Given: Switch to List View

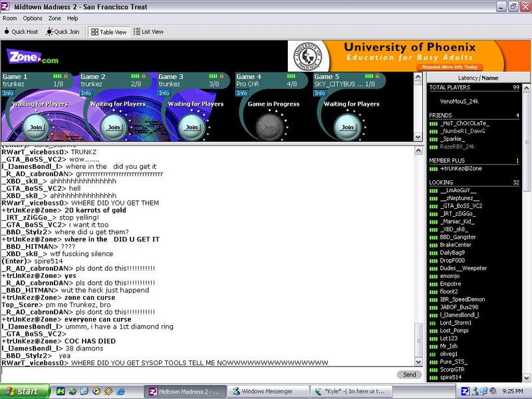Looking at the screenshot, I should 148,32.
